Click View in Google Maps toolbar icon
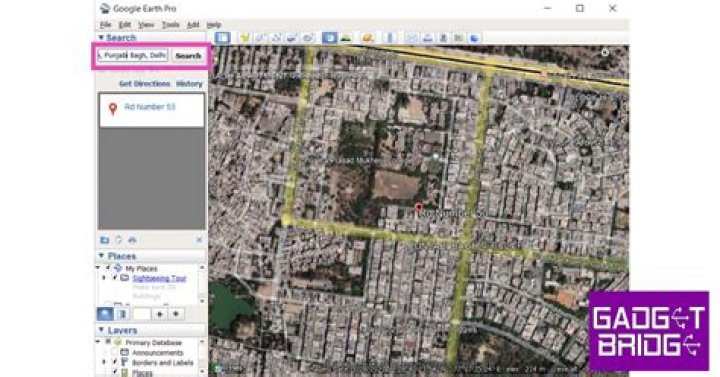720x377 pixels. [x=458, y=38]
